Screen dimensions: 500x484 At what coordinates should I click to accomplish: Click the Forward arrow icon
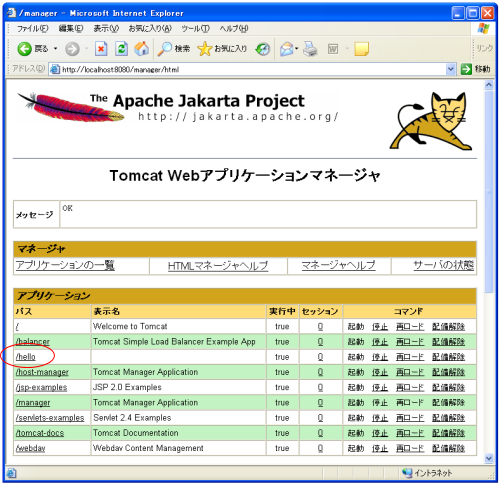coord(72,49)
